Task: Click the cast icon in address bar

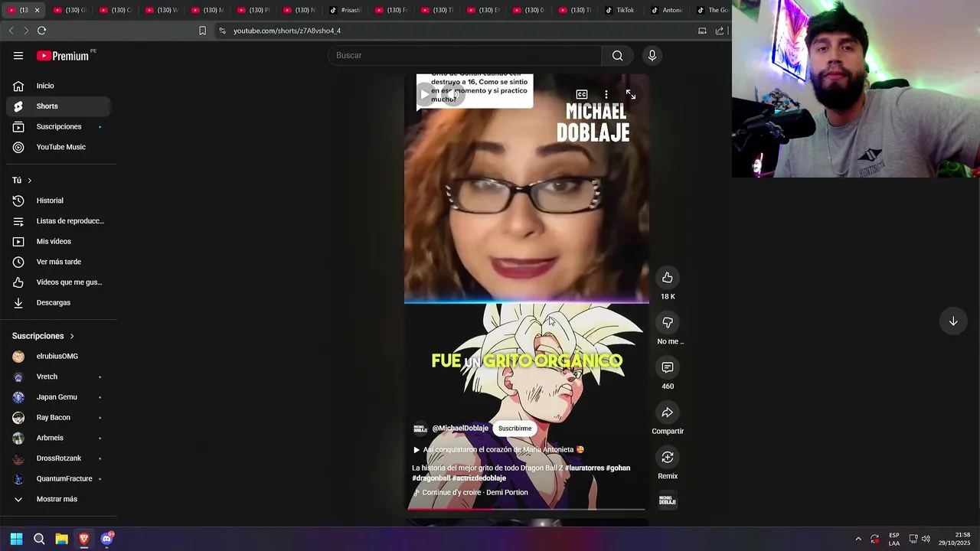Action: (x=702, y=31)
